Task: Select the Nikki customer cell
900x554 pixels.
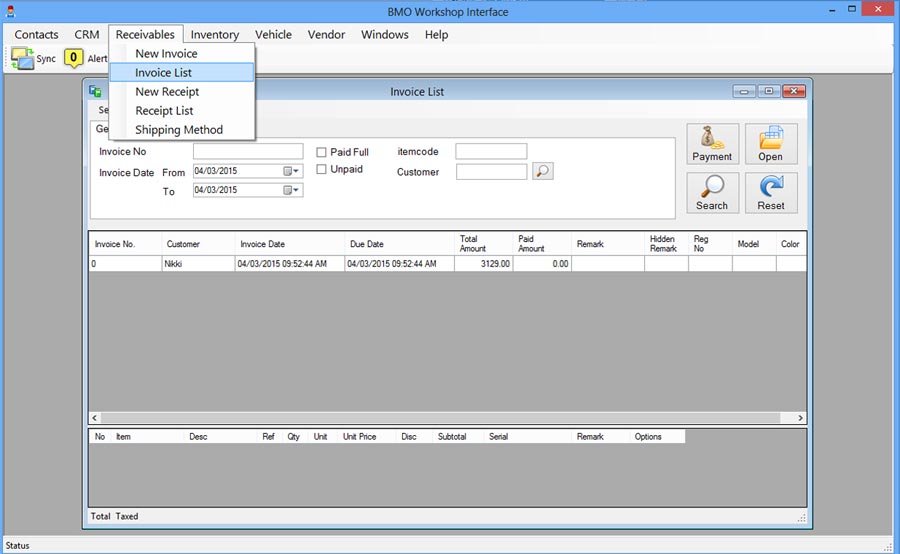Action: pyautogui.click(x=198, y=264)
